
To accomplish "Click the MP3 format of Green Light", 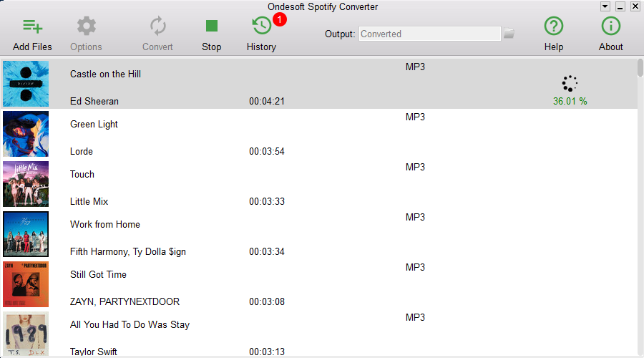I will click(415, 117).
